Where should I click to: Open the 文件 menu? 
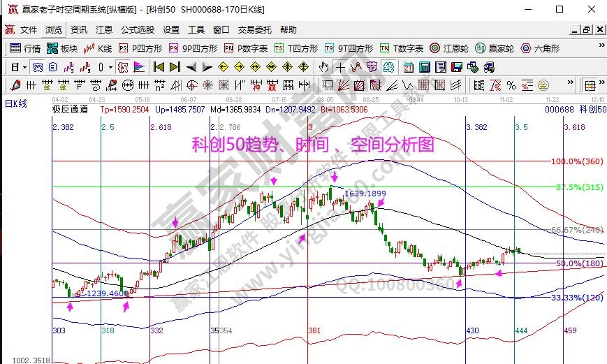point(29,30)
